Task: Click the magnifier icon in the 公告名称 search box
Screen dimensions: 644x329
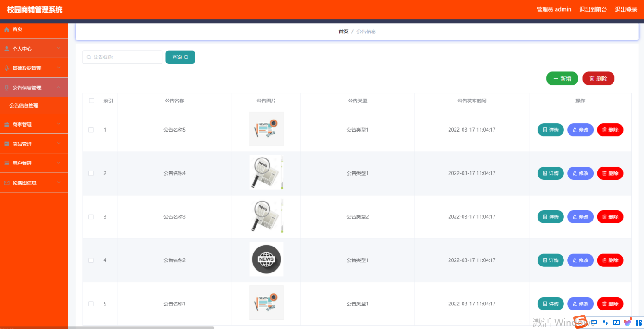Action: point(89,57)
